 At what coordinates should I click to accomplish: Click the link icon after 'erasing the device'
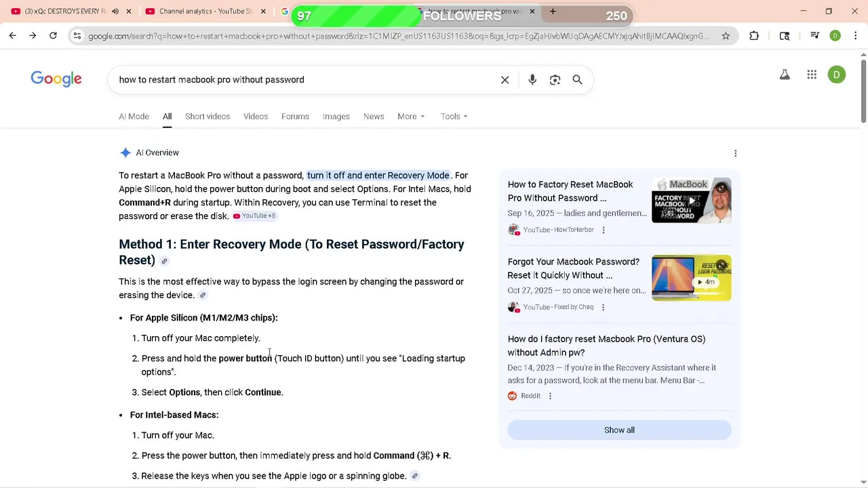tap(202, 296)
